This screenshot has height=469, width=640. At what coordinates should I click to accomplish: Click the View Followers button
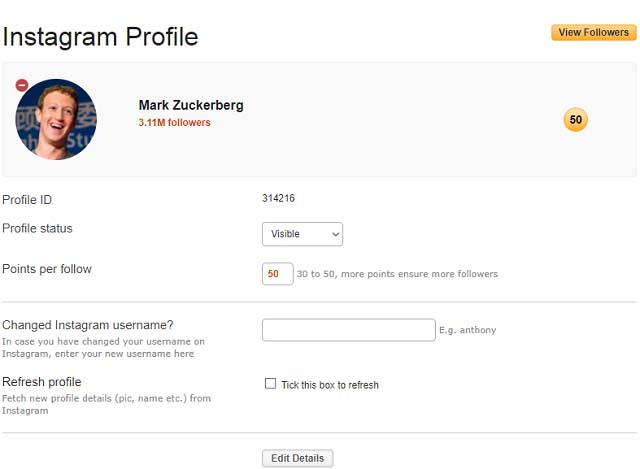point(593,32)
